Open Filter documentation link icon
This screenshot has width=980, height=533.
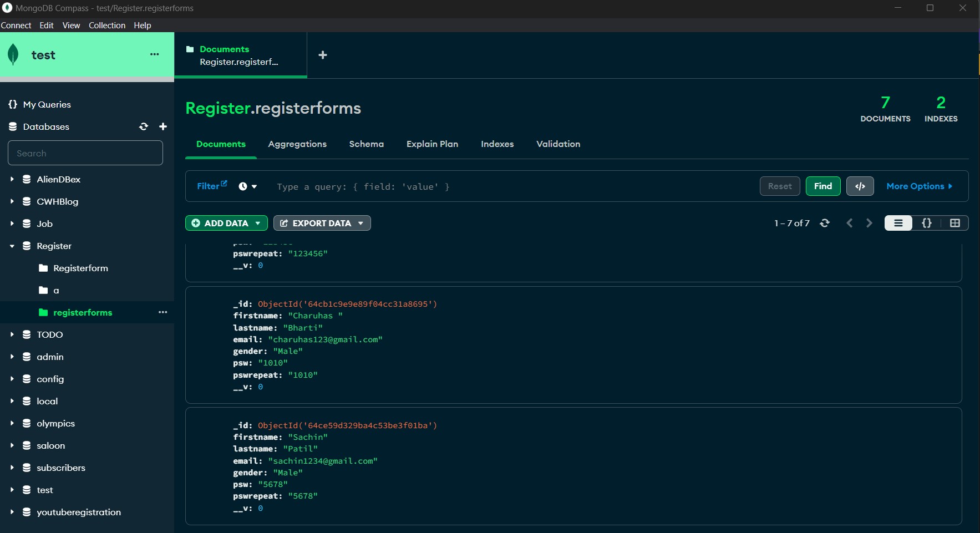[224, 183]
